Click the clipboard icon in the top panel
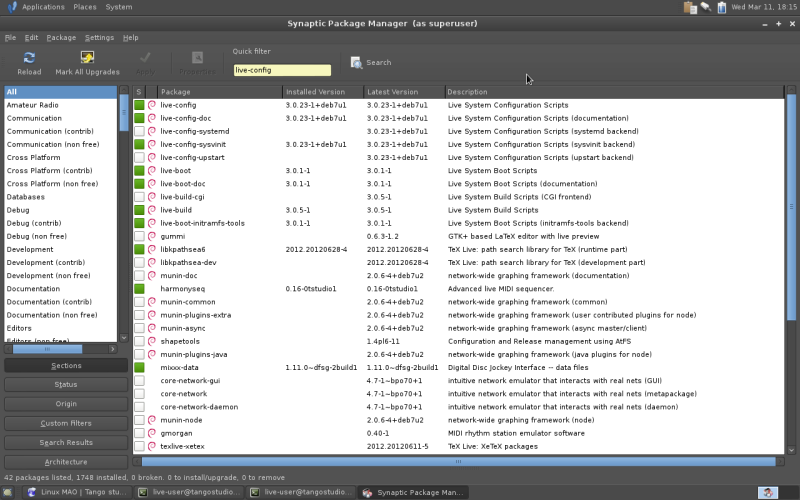This screenshot has width=800, height=500. tap(689, 7)
